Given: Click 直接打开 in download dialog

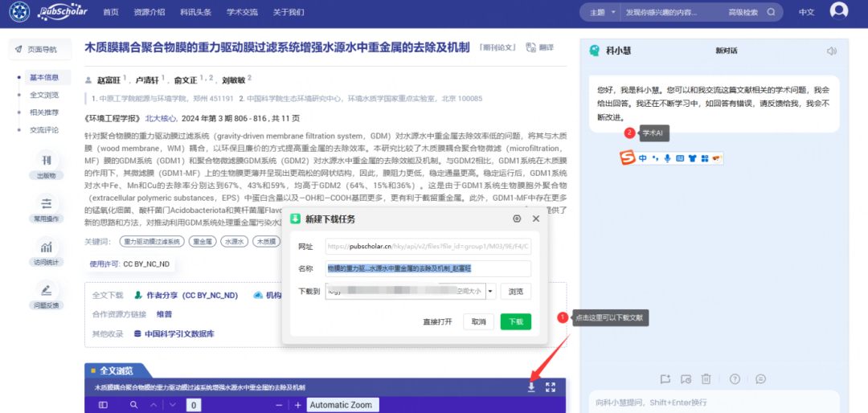Looking at the screenshot, I should coord(437,321).
